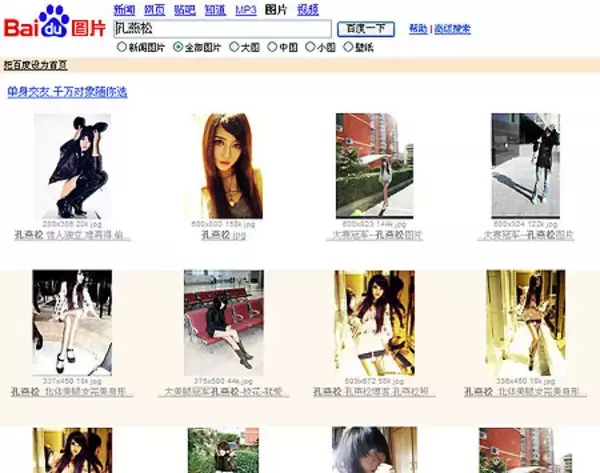This screenshot has width=600, height=473.
Task: Open the 视频 tab link
Action: 308,10
